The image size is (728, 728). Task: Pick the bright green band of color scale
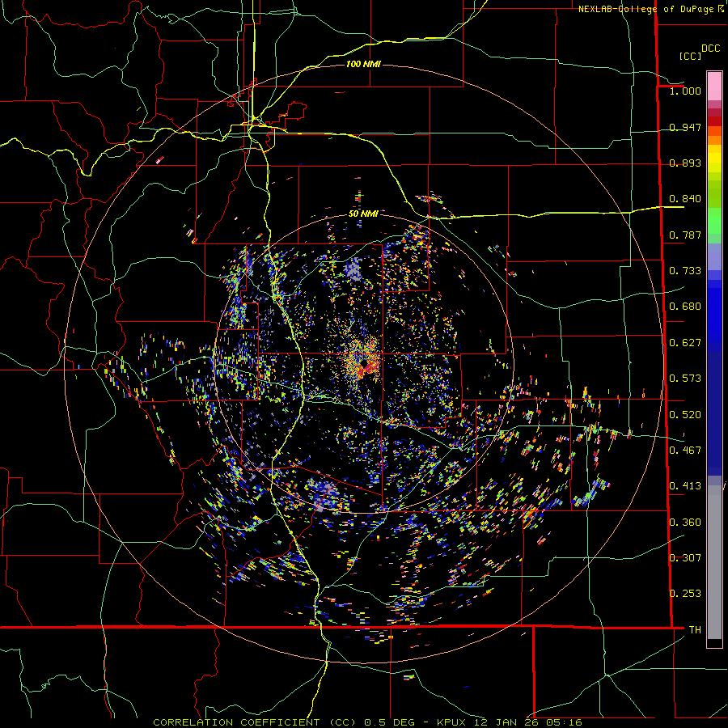(714, 221)
